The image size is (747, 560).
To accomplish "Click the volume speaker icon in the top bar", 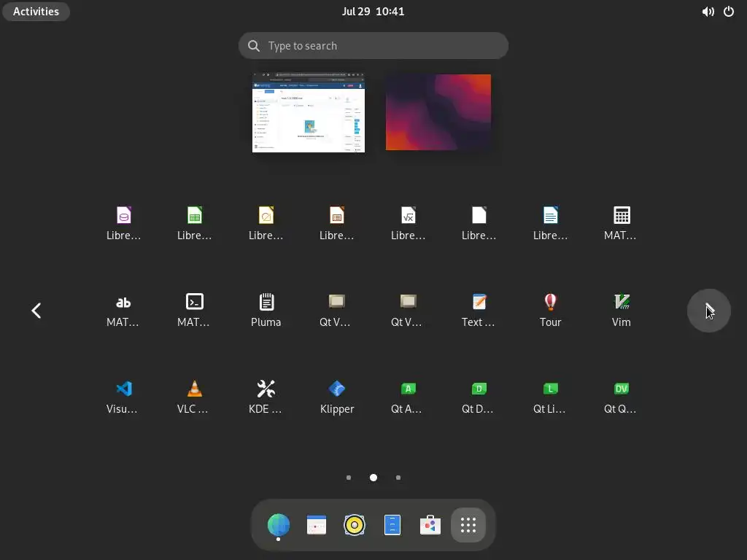I will [x=708, y=12].
